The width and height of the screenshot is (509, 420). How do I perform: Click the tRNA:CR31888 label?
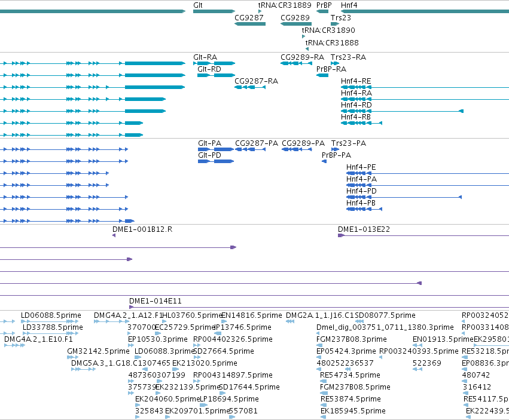point(332,42)
